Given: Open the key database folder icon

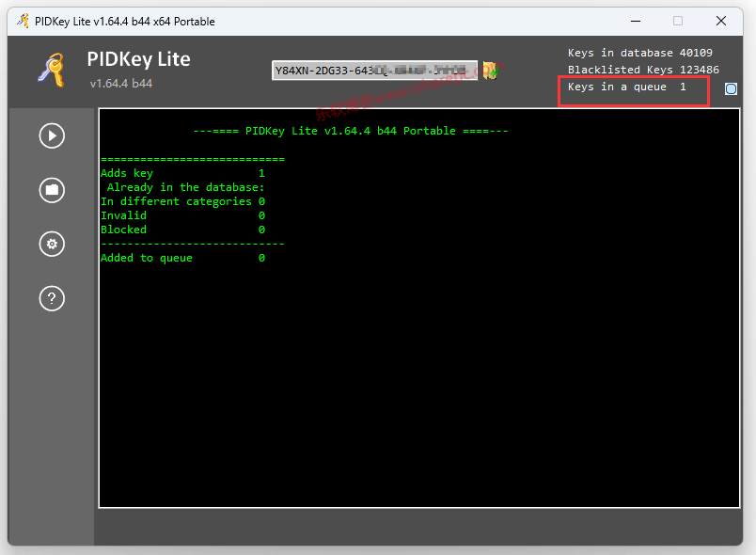Looking at the screenshot, I should click(52, 190).
